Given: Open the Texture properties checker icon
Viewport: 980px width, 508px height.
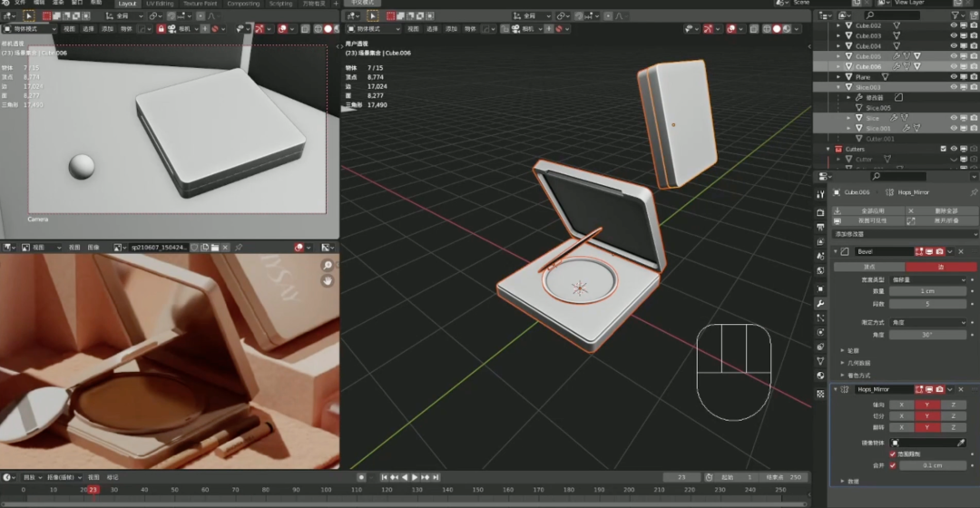Looking at the screenshot, I should point(820,394).
